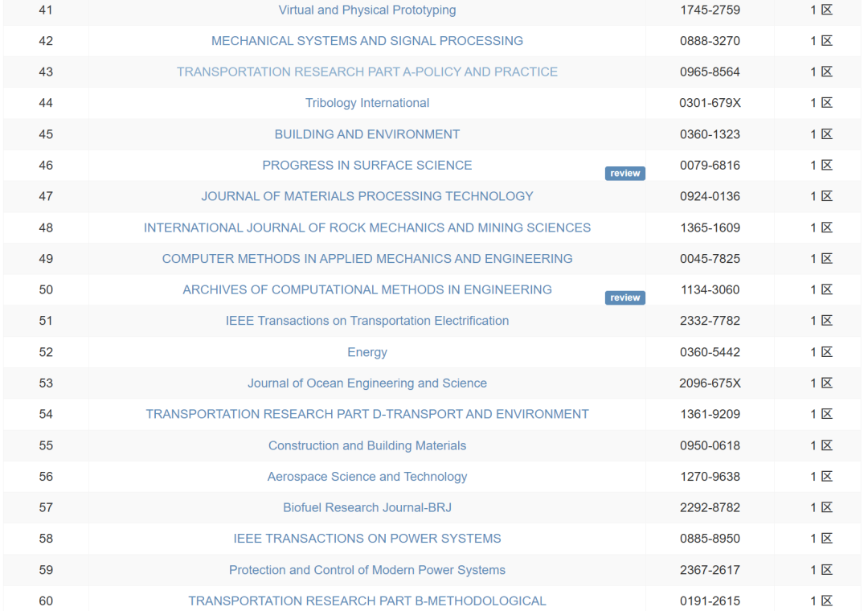Select ISSN 0079-6816 cell
The height and width of the screenshot is (611, 868).
click(x=710, y=166)
